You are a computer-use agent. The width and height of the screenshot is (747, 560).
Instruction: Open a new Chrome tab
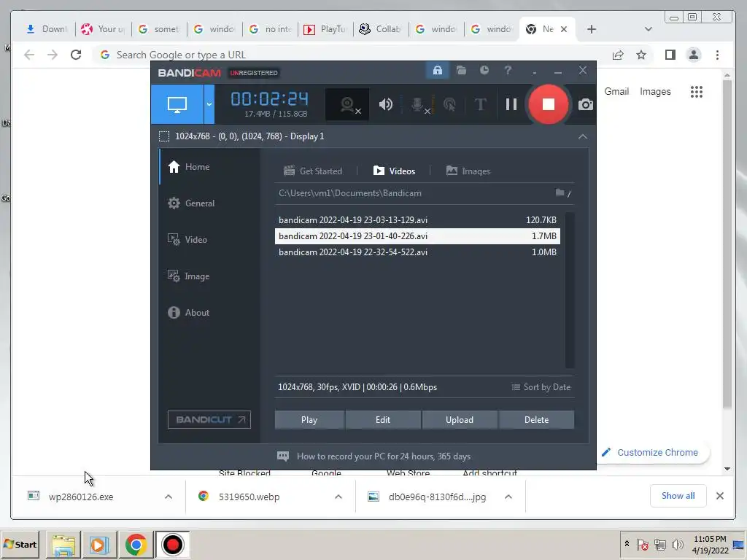pyautogui.click(x=592, y=29)
